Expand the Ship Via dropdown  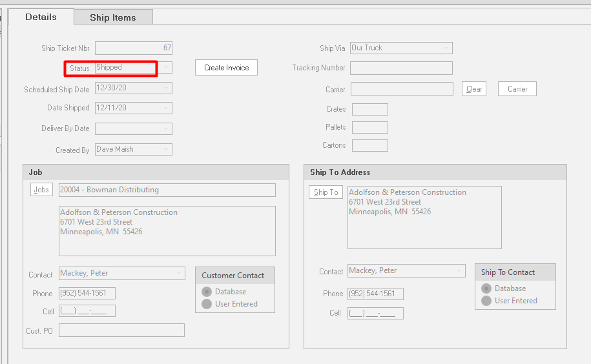[446, 48]
